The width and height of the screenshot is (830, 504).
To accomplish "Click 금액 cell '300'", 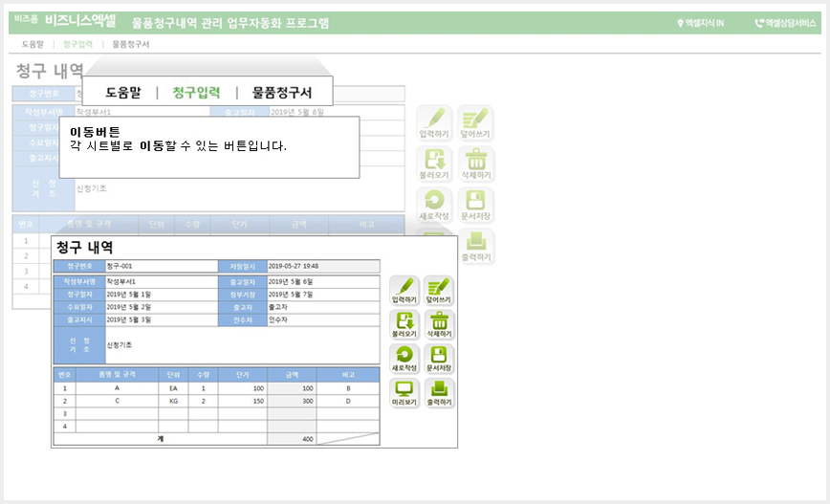I will pyautogui.click(x=292, y=401).
